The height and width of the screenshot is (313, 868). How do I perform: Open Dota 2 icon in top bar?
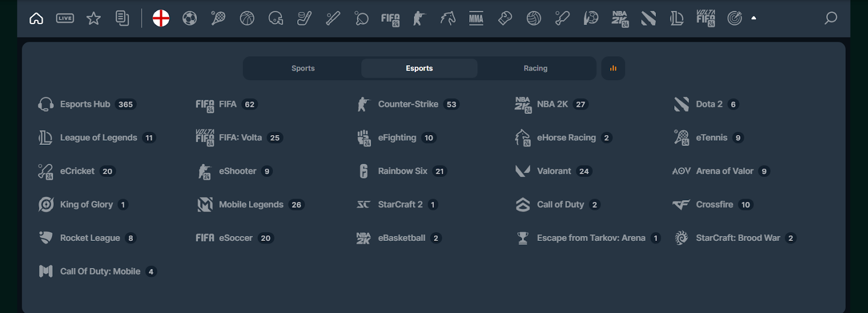click(x=648, y=18)
